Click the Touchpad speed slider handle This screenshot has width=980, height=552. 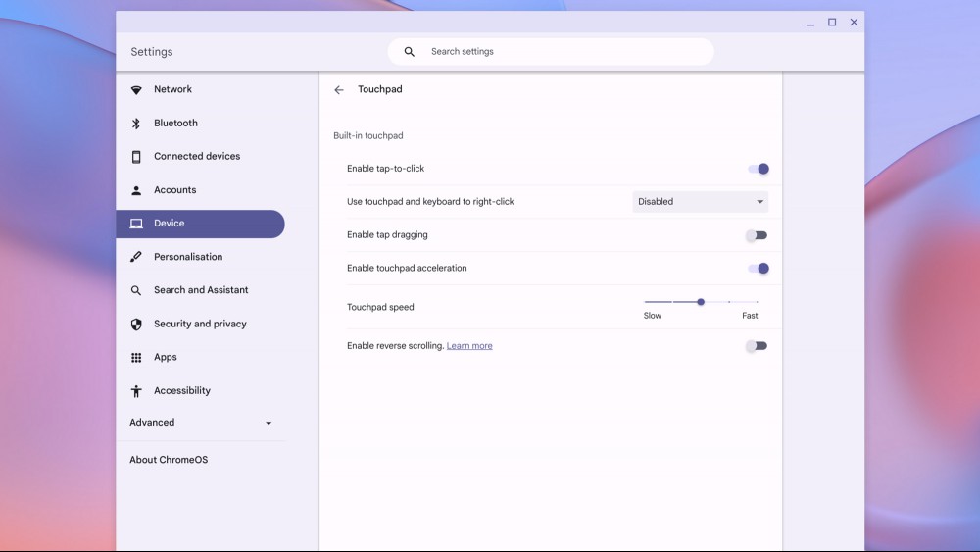701,302
